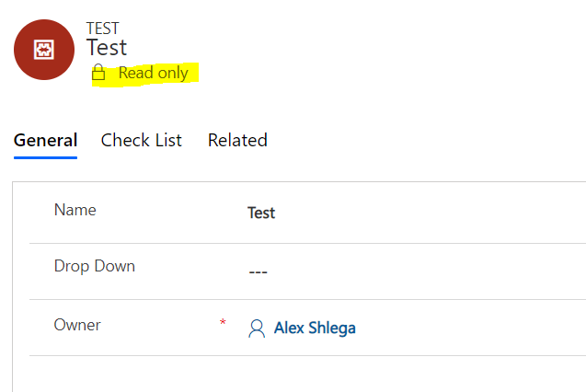Click the lock icon next to Read only

98,74
